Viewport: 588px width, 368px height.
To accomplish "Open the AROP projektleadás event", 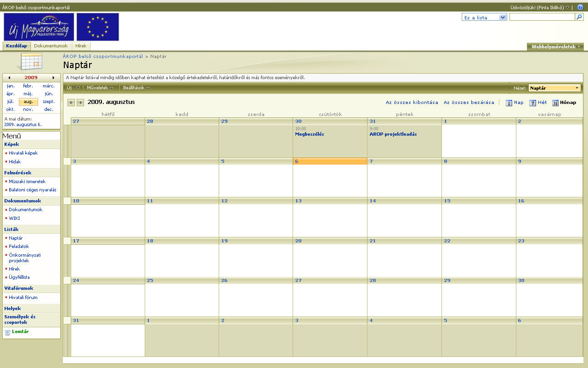I will point(393,134).
